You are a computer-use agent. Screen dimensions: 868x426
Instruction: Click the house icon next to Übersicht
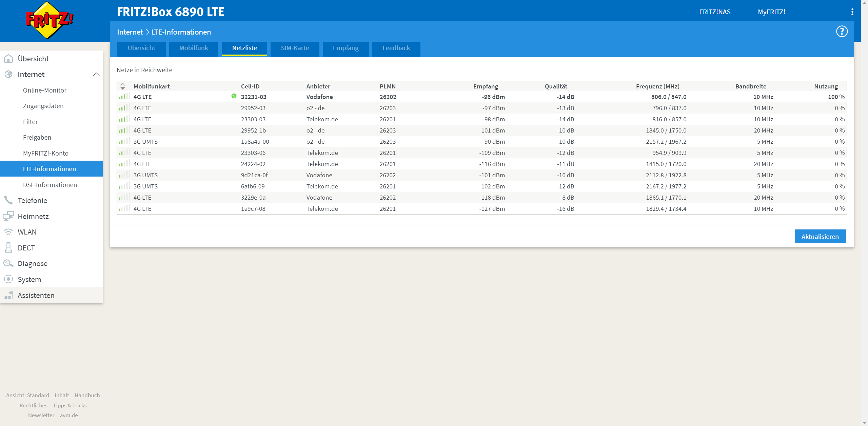click(8, 59)
